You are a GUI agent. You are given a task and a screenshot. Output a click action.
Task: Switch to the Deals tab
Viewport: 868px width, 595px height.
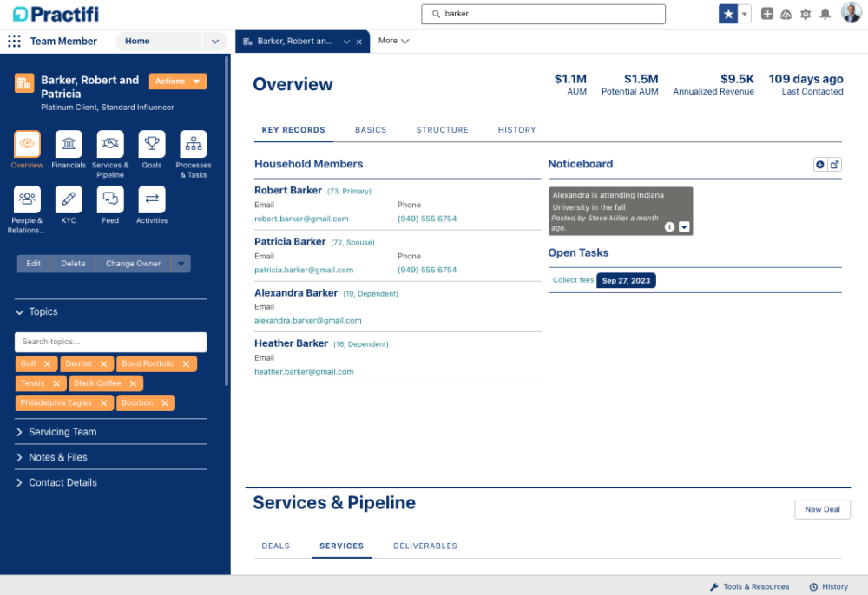point(275,546)
